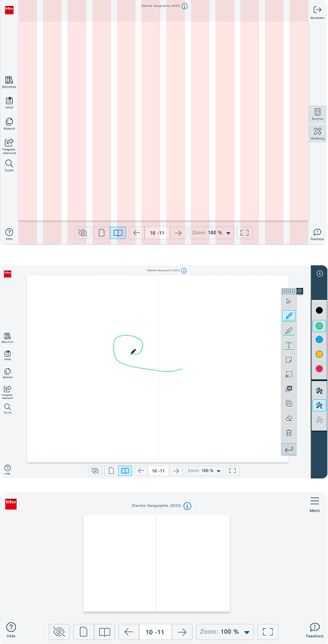Switch to single-page view in grid-overlay mockup
Screen dimensions: 328x644
click(101, 233)
